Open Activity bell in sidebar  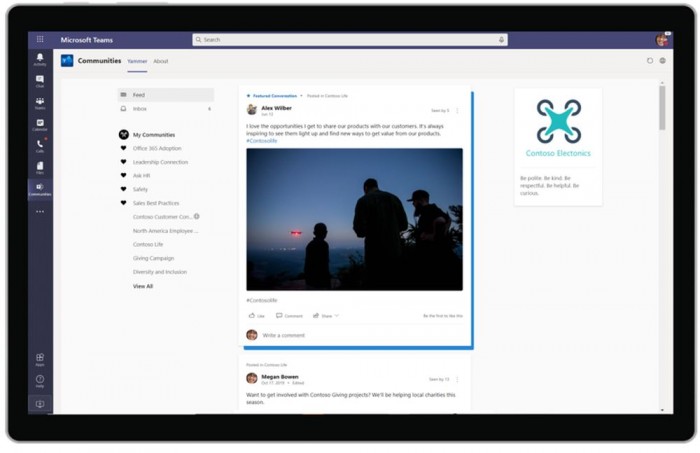(x=40, y=59)
